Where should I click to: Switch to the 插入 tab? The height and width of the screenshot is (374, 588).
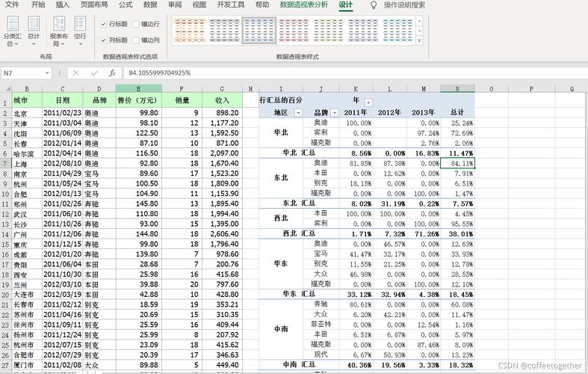[62, 5]
